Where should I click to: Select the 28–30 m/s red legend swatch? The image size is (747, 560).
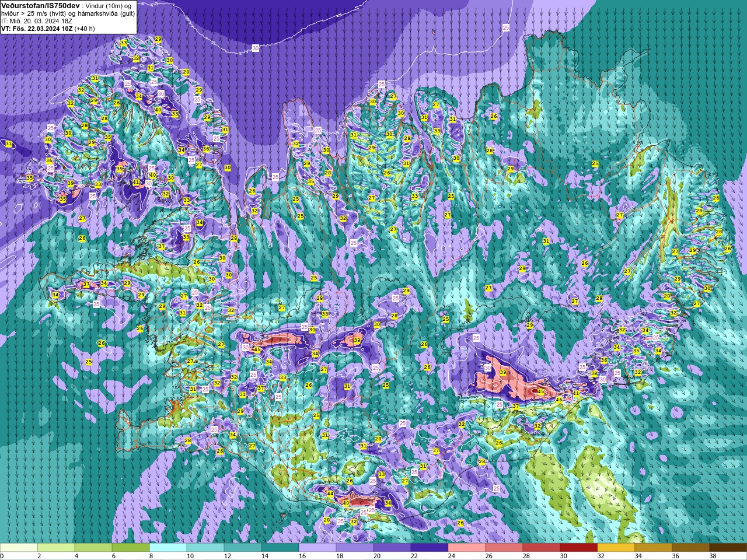tap(542, 548)
